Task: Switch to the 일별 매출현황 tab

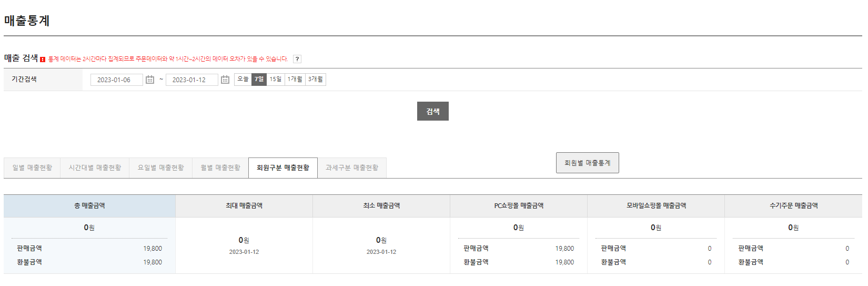Action: pyautogui.click(x=32, y=168)
